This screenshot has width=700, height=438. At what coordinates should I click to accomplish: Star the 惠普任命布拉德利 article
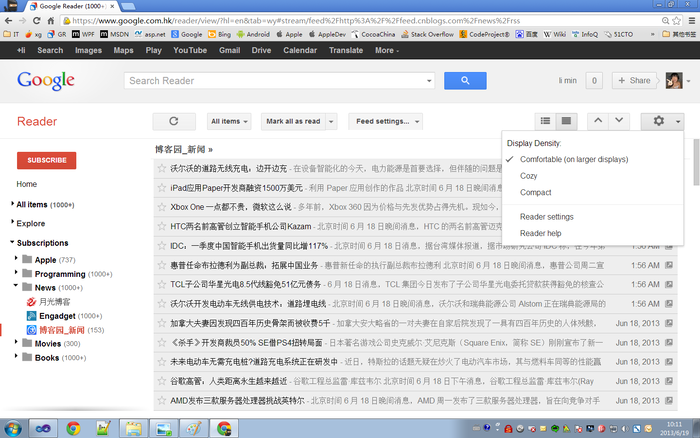pos(162,265)
